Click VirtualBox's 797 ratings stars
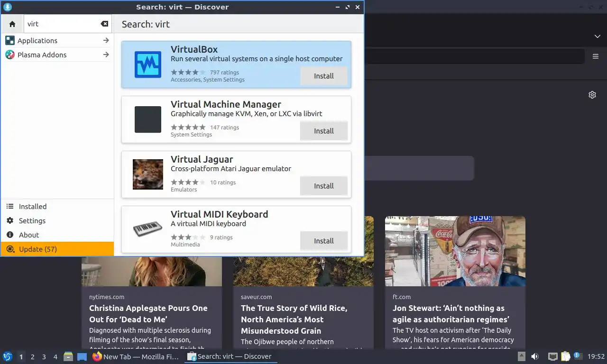Screen dimensions: 607x364 coord(188,73)
